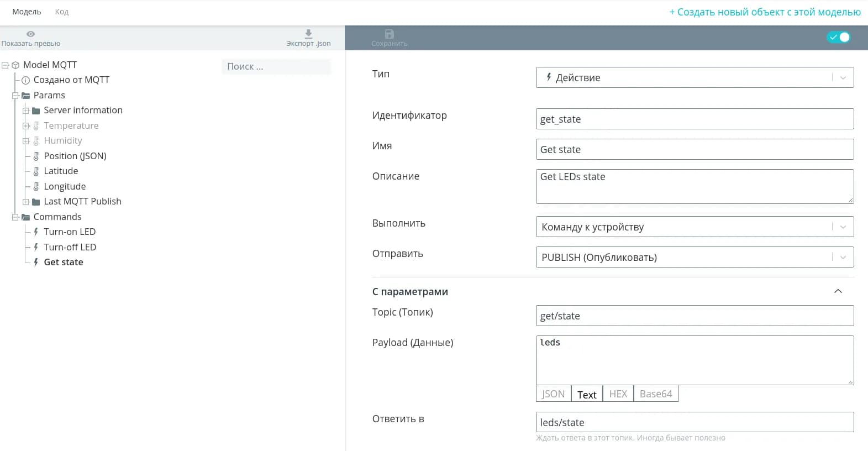The height and width of the screenshot is (451, 868).
Task: Open the Модель tab
Action: tap(27, 12)
